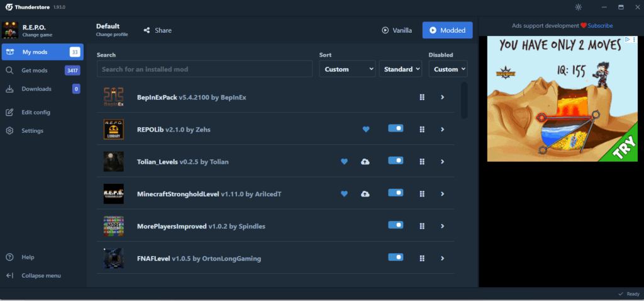Click the Change game link
This screenshot has height=301, width=644.
coord(37,35)
